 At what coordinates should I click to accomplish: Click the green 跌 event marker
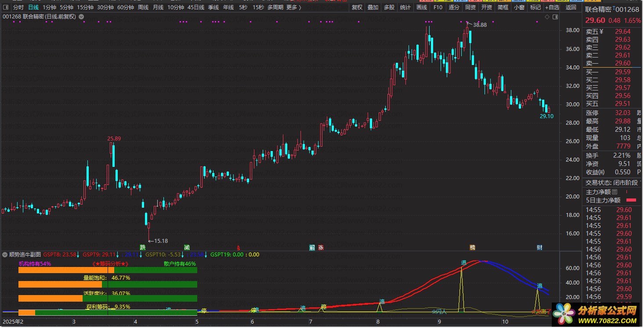pyautogui.click(x=142, y=247)
